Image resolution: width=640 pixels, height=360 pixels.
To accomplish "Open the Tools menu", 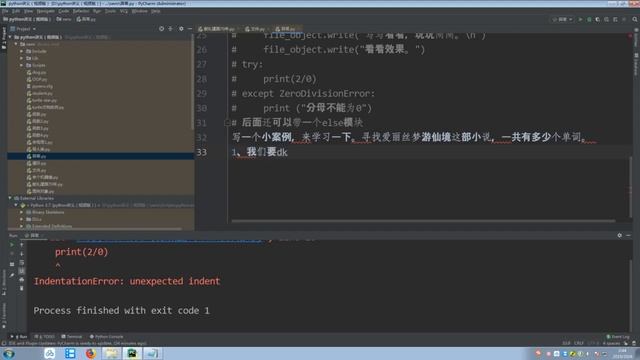I will (111, 11).
